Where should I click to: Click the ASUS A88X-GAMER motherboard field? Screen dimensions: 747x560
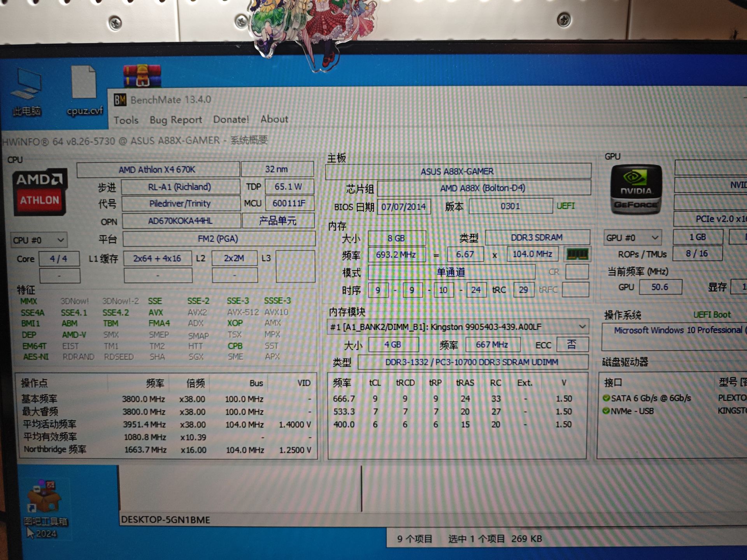(458, 171)
